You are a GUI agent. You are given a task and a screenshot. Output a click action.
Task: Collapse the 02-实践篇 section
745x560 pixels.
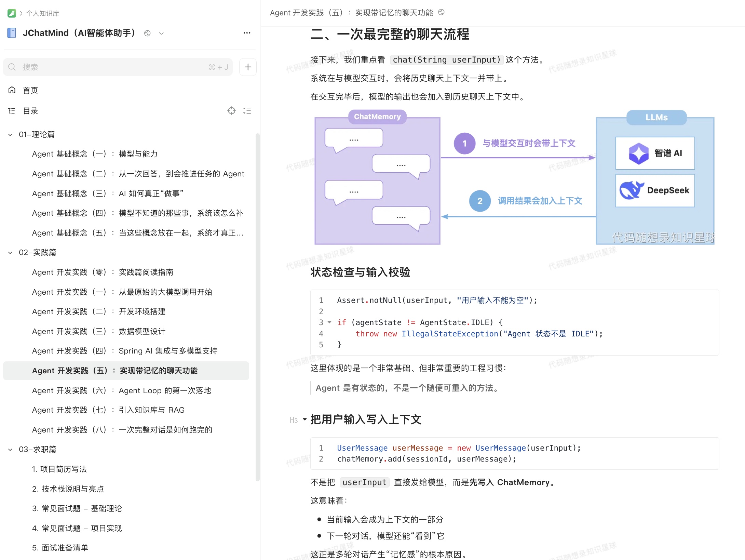[x=10, y=253]
